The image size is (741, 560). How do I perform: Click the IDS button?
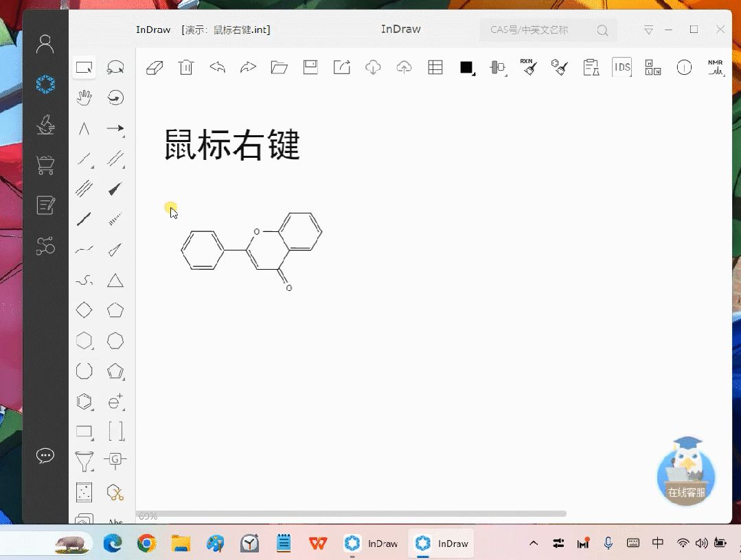622,67
